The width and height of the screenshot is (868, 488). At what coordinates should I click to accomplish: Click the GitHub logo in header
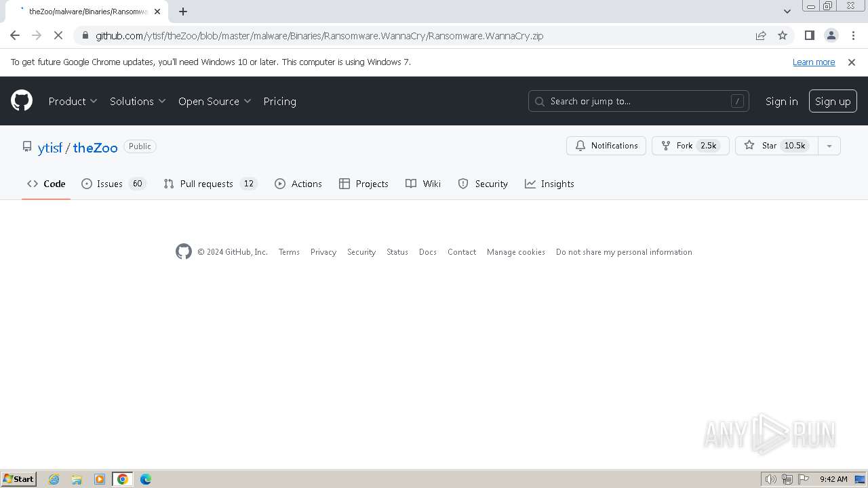(22, 101)
